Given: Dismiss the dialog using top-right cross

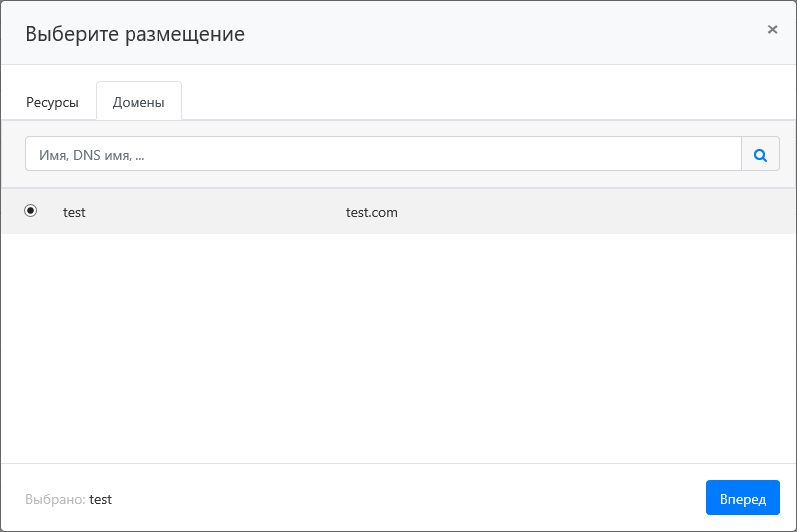Looking at the screenshot, I should (772, 30).
